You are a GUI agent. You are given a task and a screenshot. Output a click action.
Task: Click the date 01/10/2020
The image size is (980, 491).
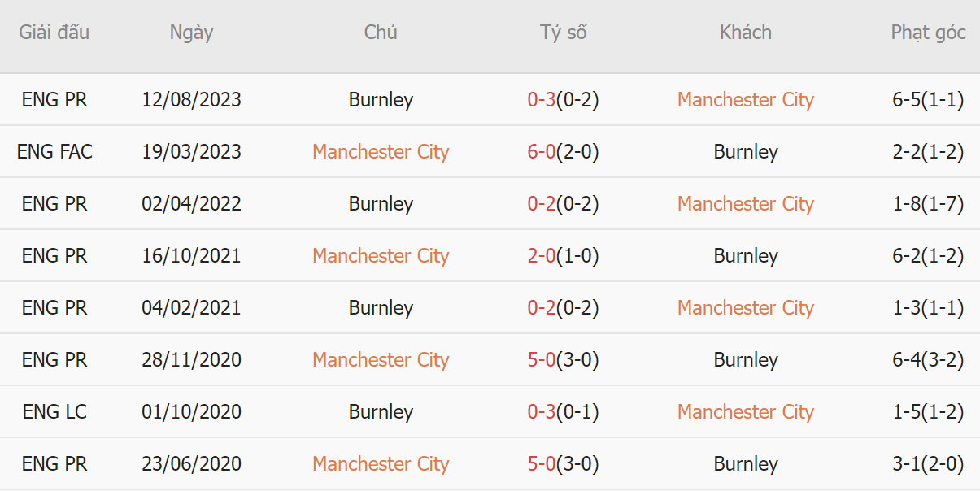coord(191,412)
